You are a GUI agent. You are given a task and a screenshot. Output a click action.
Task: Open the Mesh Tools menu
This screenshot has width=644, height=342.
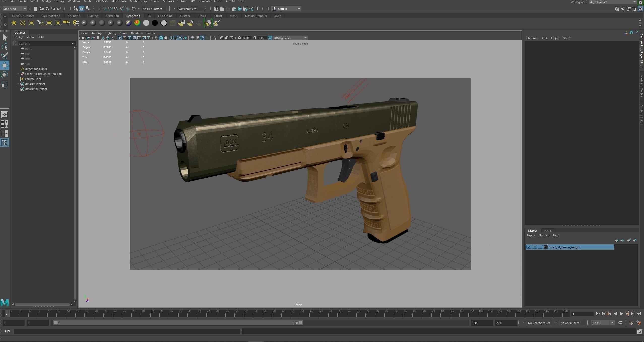(x=118, y=1)
